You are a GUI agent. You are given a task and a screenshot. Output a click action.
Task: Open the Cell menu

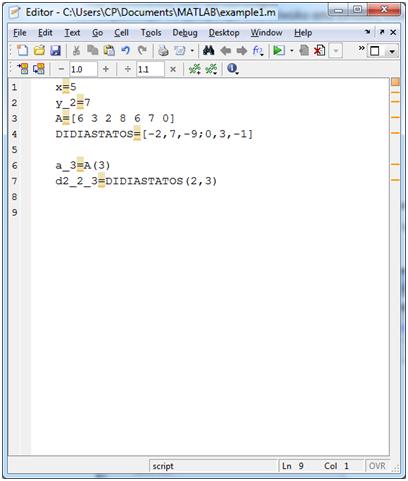click(121, 33)
